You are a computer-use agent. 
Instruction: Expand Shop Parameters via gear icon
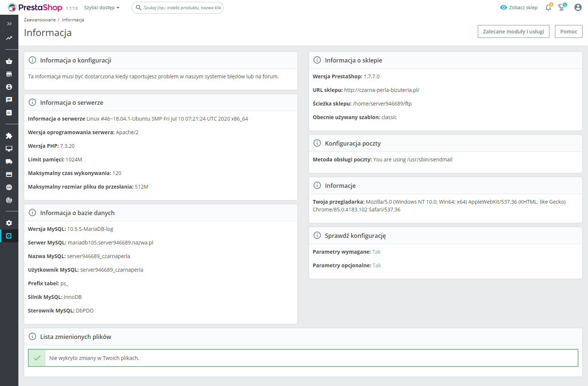tap(9, 222)
